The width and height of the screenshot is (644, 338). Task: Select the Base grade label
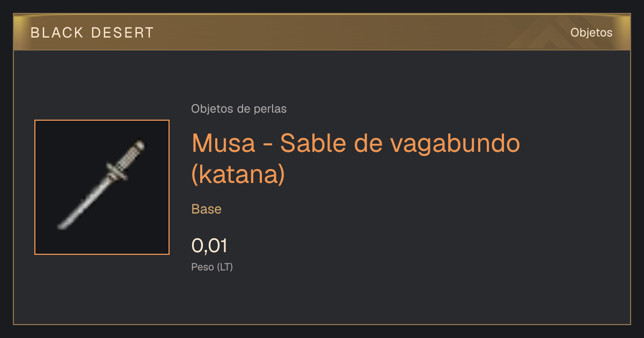207,209
